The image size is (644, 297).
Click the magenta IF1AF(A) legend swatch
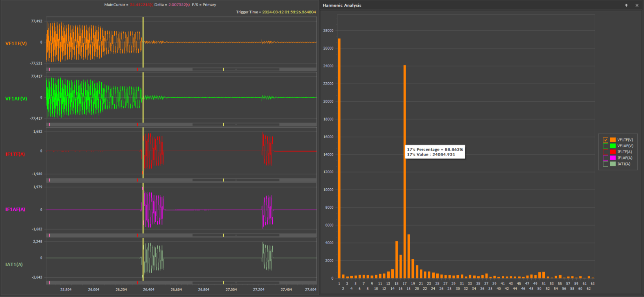(x=612, y=158)
